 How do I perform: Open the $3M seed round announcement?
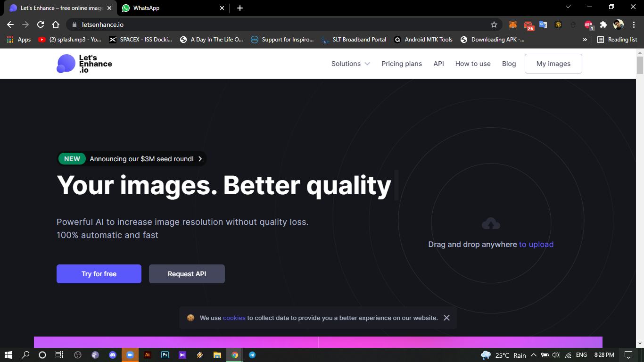(x=132, y=159)
